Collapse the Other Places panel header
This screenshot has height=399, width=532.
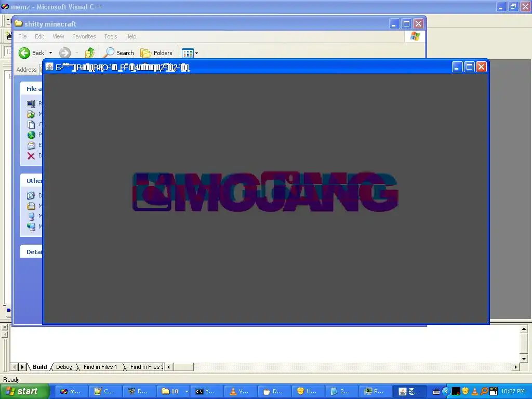coord(31,180)
